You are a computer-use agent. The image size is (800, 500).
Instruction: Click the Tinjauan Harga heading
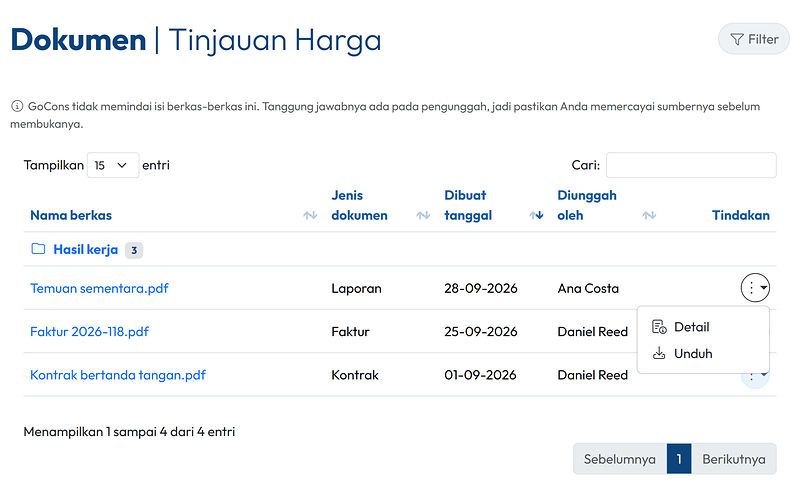pos(274,41)
